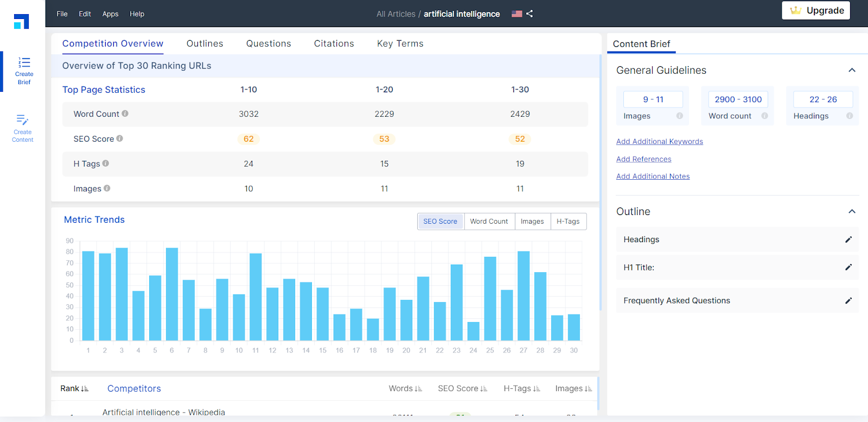The image size is (868, 422).
Task: Click the Create Brief sidebar icon
Action: [24, 71]
